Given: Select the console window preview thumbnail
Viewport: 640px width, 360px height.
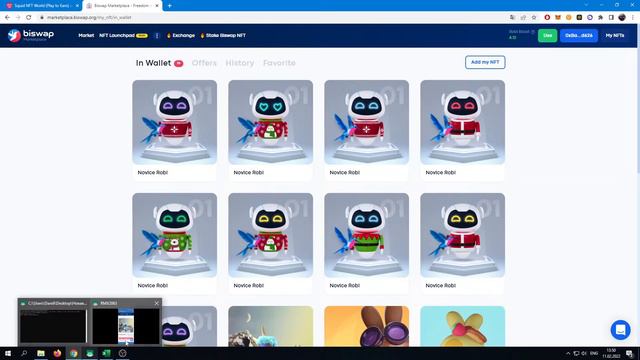Looking at the screenshot, I should coord(53,325).
